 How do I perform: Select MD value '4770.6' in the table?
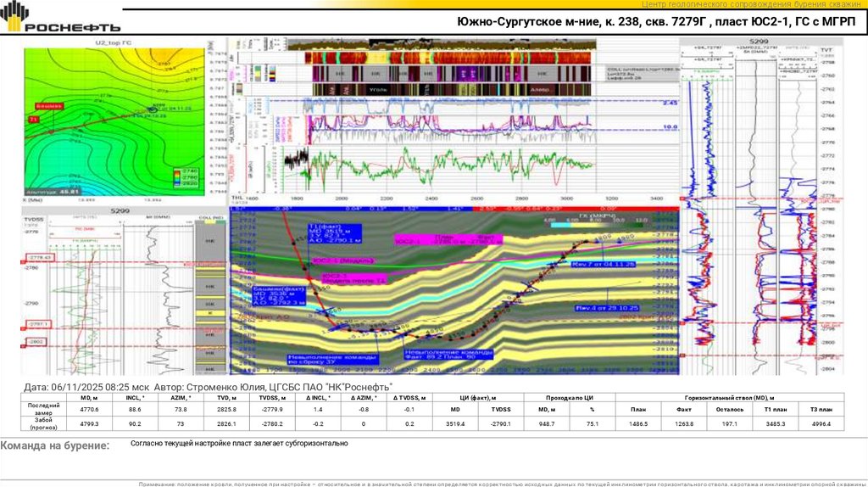(x=89, y=410)
